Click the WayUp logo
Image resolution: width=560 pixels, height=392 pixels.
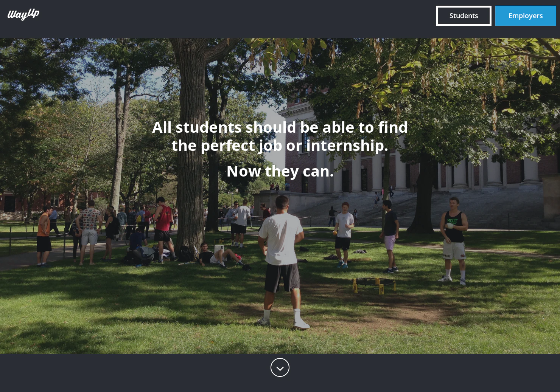point(23,14)
